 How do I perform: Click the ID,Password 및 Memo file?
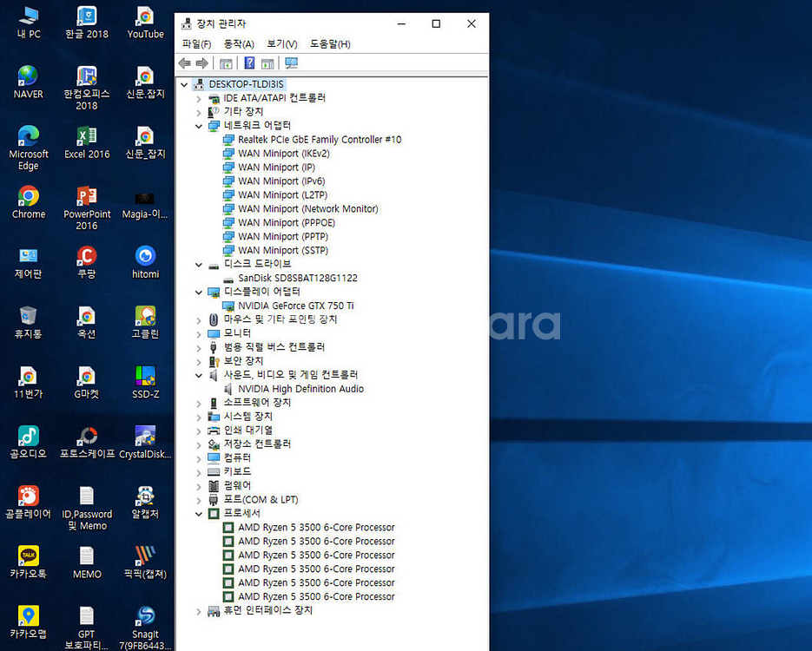tap(87, 508)
